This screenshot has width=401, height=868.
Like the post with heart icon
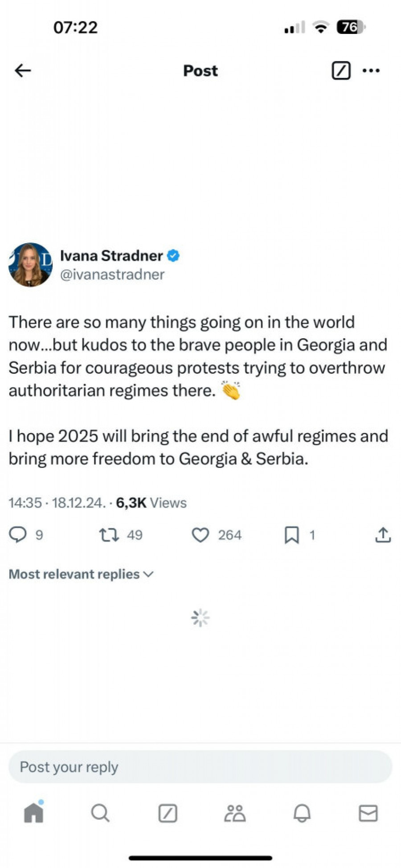[x=200, y=535]
